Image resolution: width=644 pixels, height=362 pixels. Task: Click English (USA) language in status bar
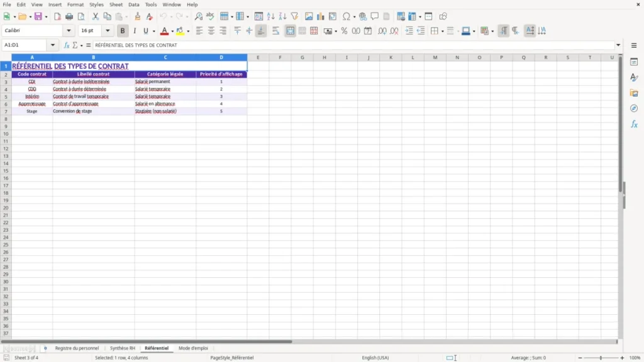[375, 358]
